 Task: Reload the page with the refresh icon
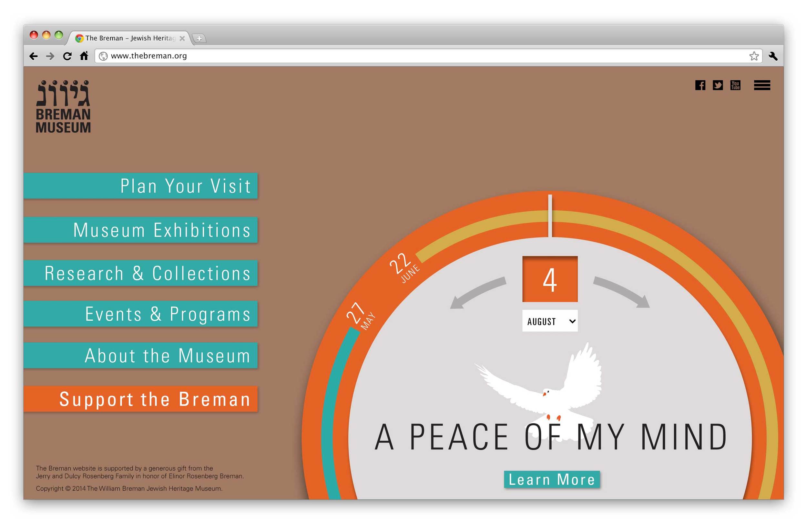click(67, 56)
